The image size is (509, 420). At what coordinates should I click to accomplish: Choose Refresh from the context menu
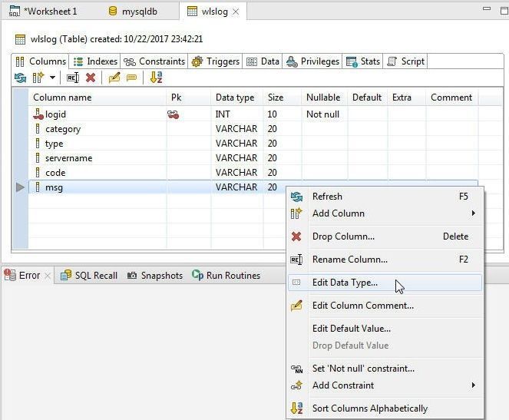coord(385,197)
